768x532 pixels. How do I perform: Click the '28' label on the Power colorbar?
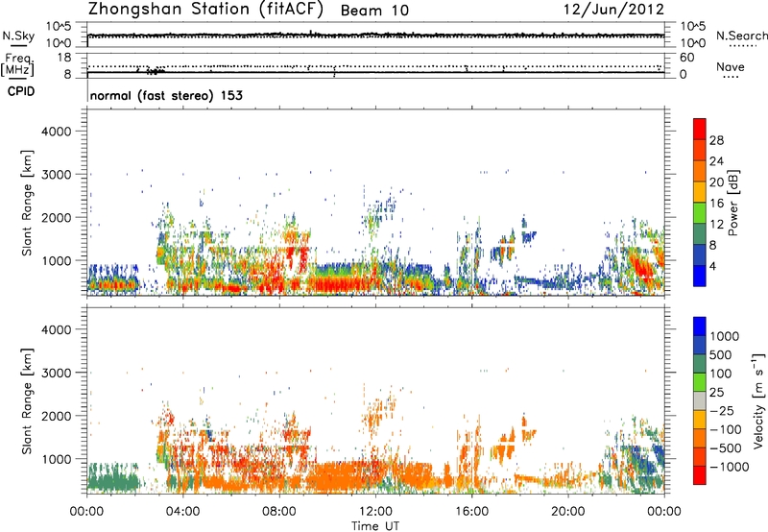[x=716, y=140]
